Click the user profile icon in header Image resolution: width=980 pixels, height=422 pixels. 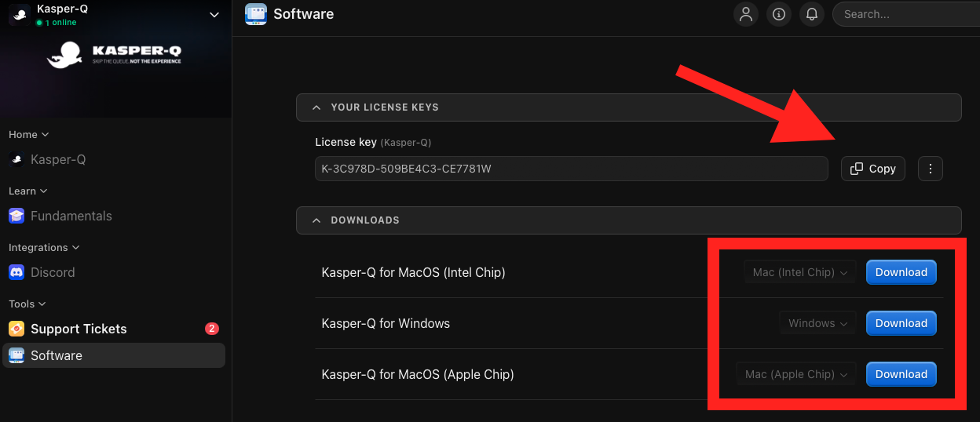(746, 14)
